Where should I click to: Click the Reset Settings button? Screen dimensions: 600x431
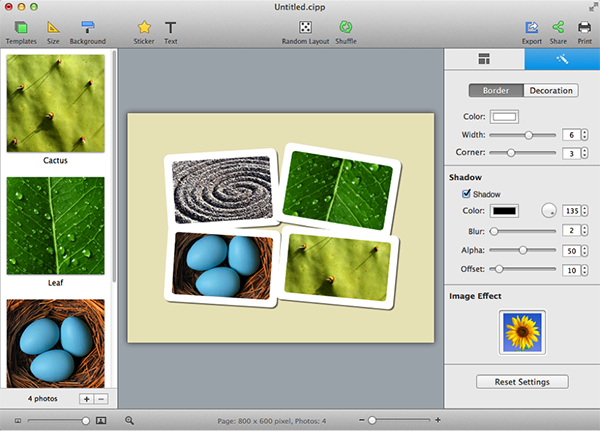tap(522, 381)
